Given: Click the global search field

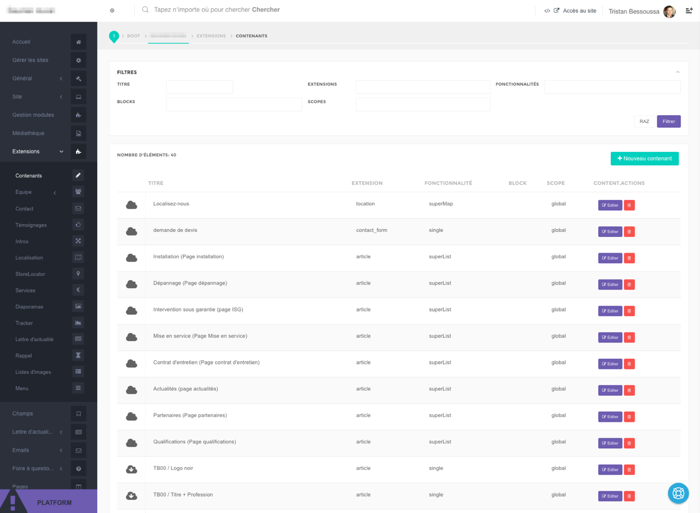Looking at the screenshot, I should tap(217, 10).
